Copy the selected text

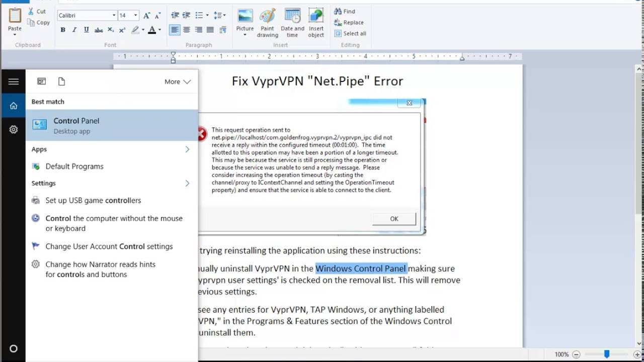(38, 22)
